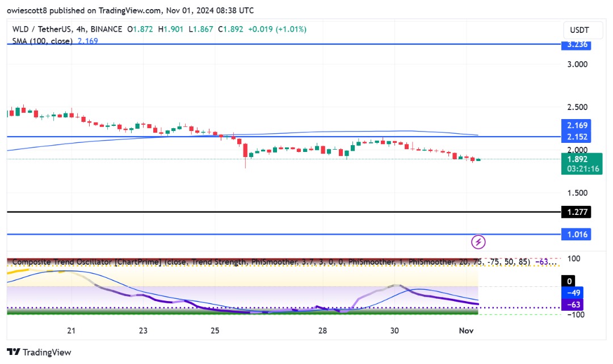Click the oscillator -63 value label

(573, 304)
